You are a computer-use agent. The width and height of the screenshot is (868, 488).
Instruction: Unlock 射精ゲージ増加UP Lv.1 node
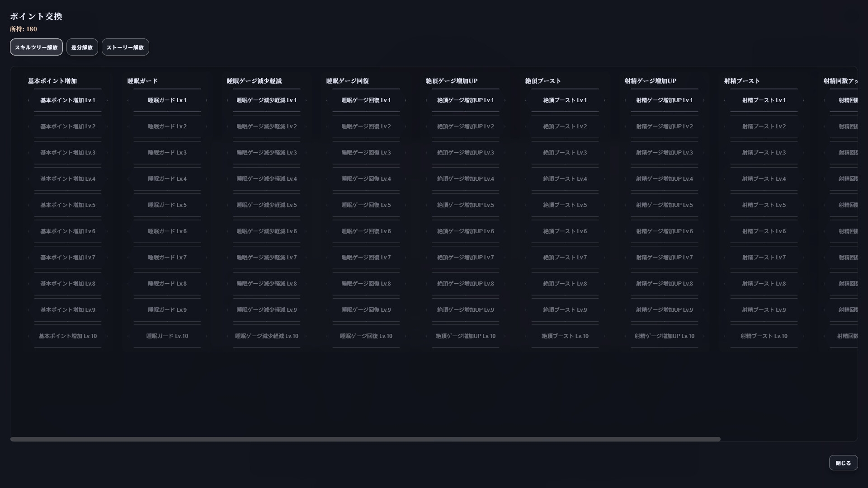pos(665,100)
